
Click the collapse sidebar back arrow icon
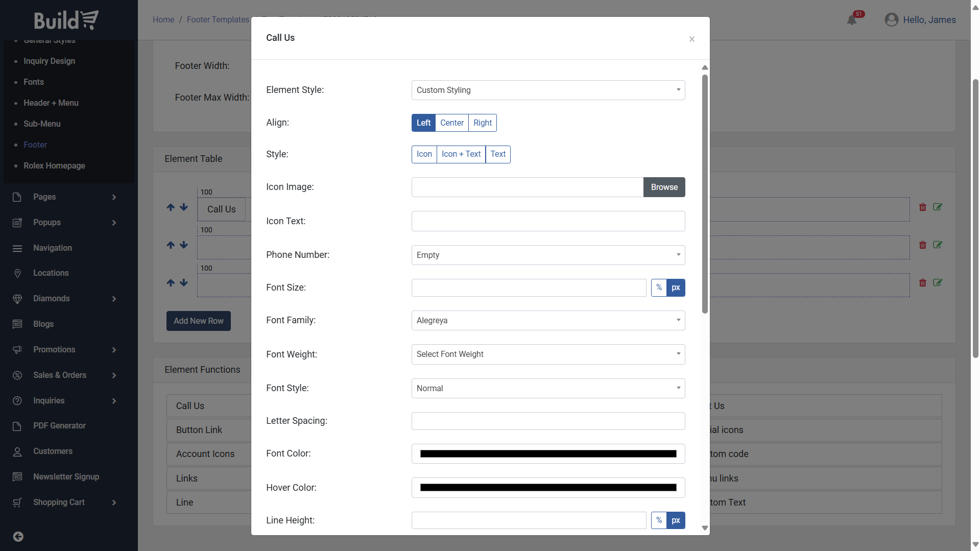click(x=18, y=536)
